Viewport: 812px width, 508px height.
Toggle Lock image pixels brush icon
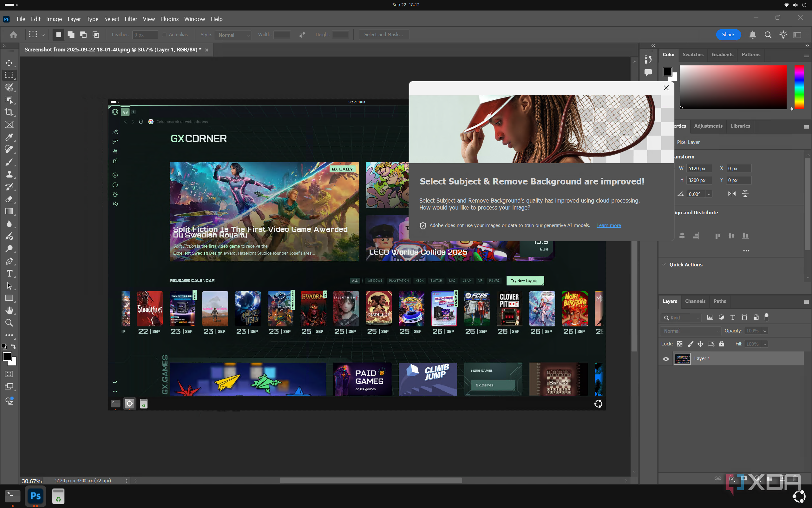pyautogui.click(x=690, y=344)
